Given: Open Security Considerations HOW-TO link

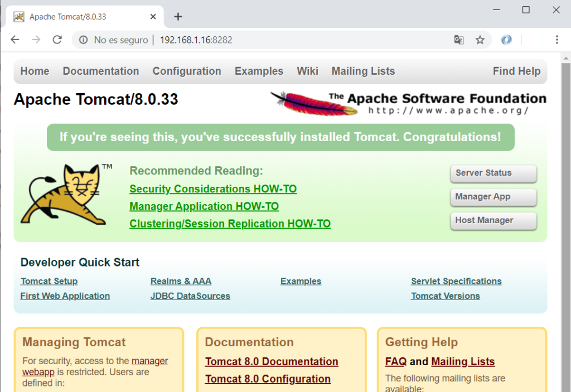Looking at the screenshot, I should [213, 188].
